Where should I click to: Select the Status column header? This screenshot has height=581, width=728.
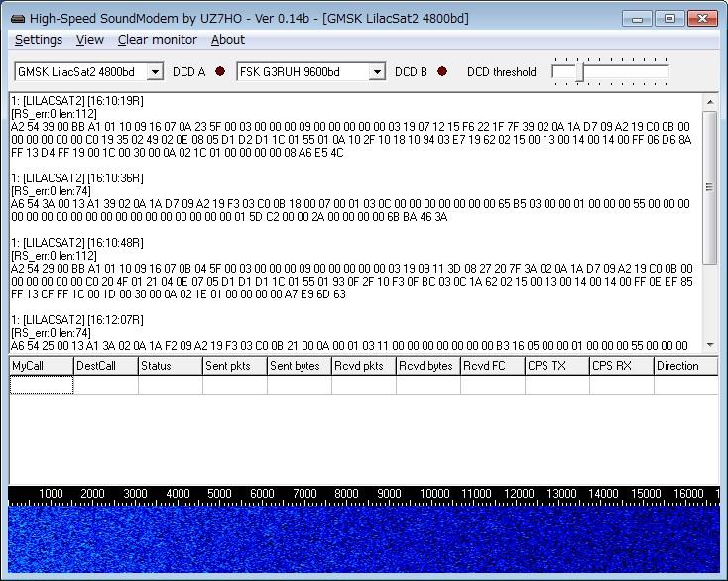(x=170, y=366)
